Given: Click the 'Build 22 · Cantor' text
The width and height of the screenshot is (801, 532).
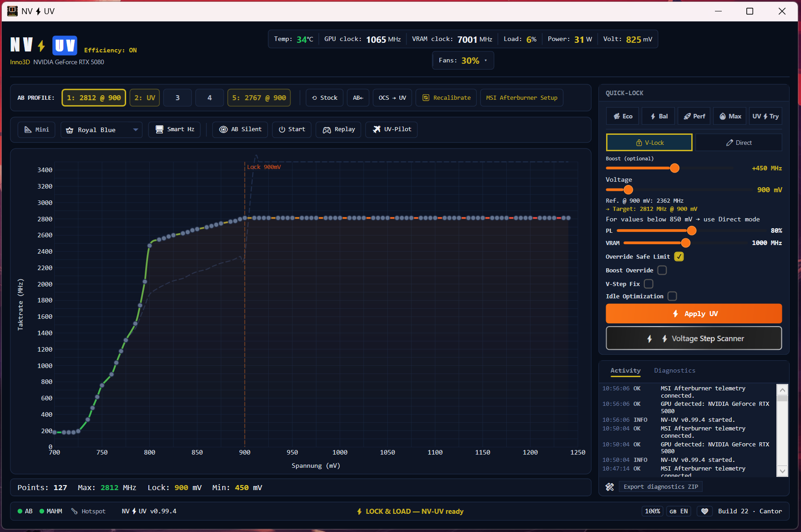Looking at the screenshot, I should tap(750, 512).
